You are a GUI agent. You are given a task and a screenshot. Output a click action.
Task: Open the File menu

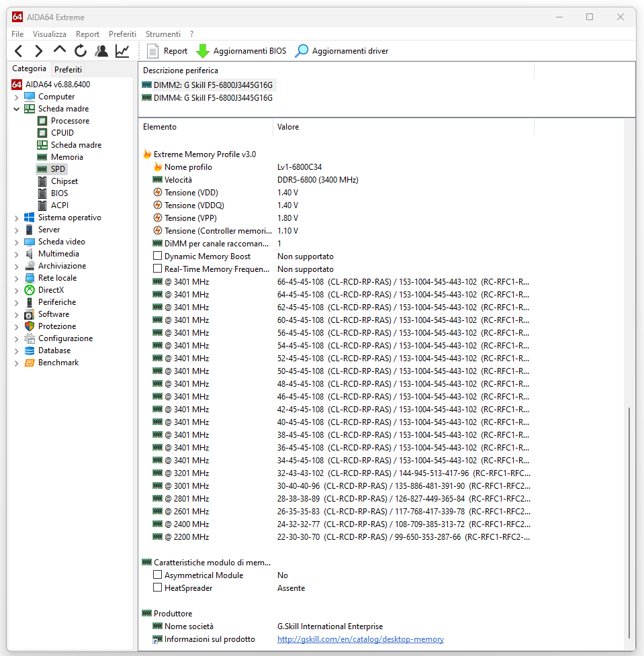pos(17,34)
